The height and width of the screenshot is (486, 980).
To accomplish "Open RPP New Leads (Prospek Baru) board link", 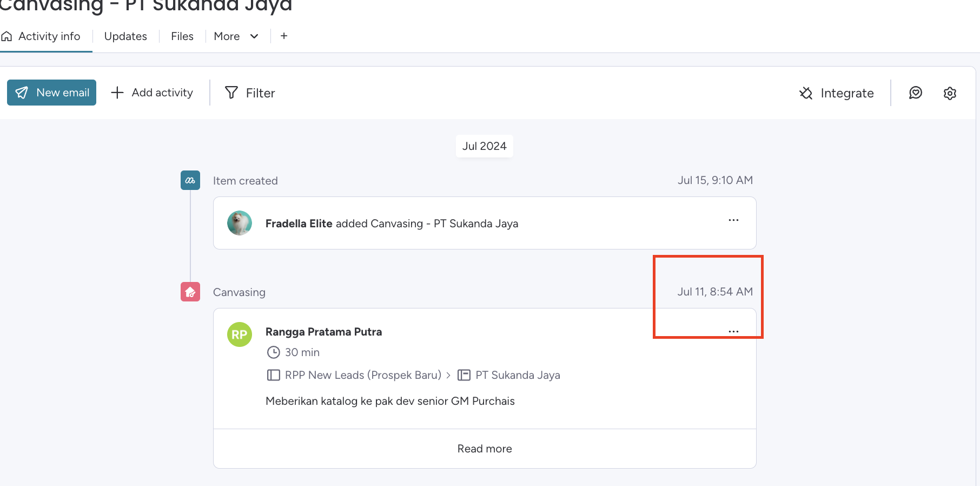I will [362, 375].
